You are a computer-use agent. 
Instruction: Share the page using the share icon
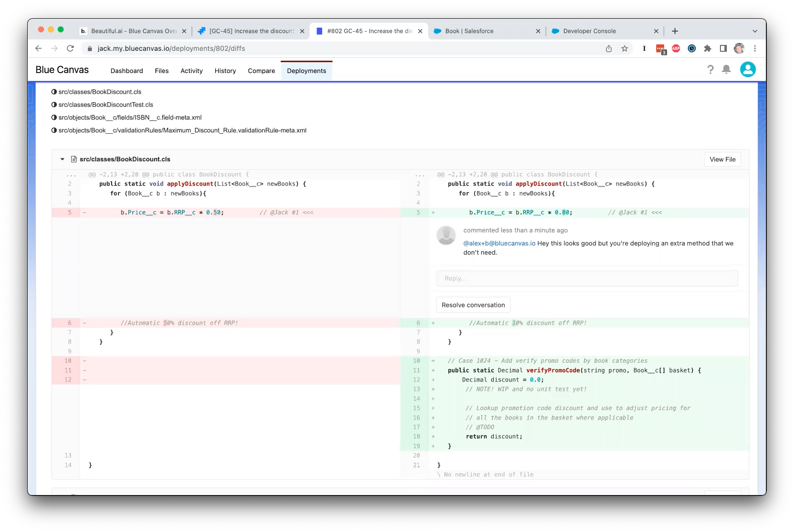pyautogui.click(x=609, y=48)
